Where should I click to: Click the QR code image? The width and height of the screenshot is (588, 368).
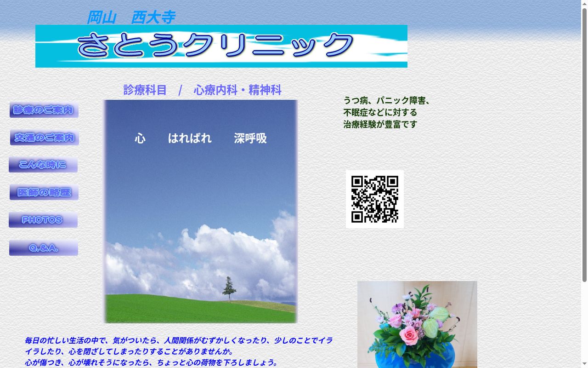[x=375, y=199]
